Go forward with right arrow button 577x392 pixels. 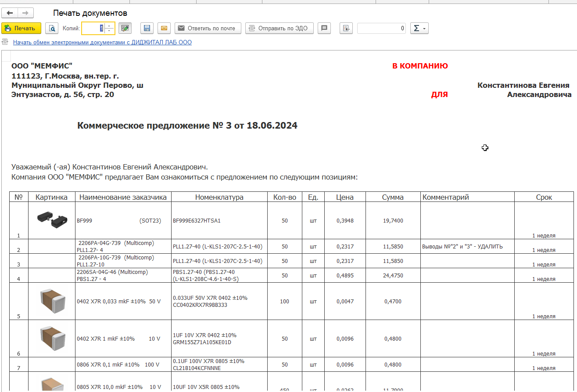[x=25, y=13]
